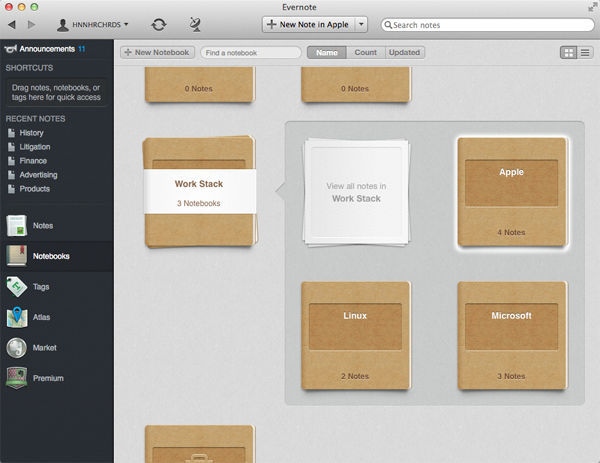The image size is (600, 463).
Task: Open the briefcase notebook at the bottom
Action: [x=199, y=444]
